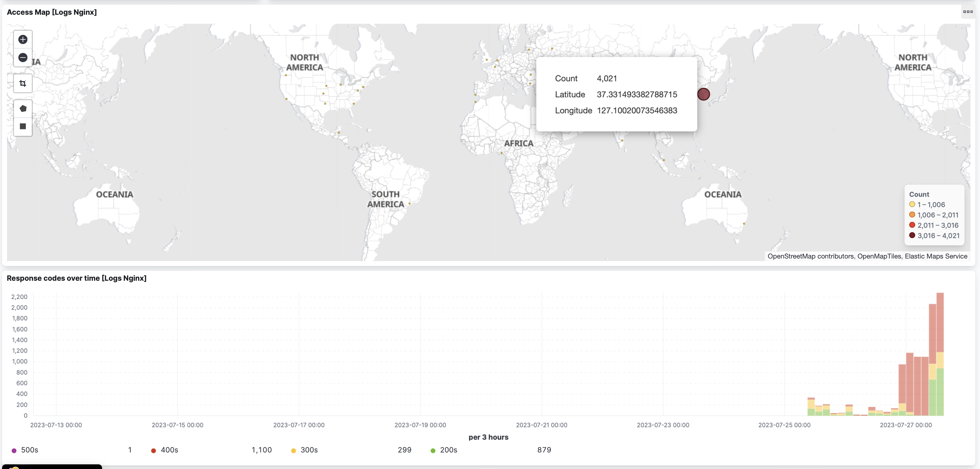Toggle the 300s series in legend
Screen dimensions: 980x469
308,450
